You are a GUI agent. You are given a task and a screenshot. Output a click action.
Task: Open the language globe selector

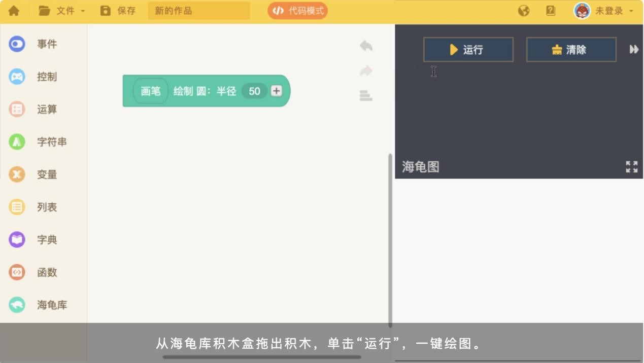(x=523, y=10)
